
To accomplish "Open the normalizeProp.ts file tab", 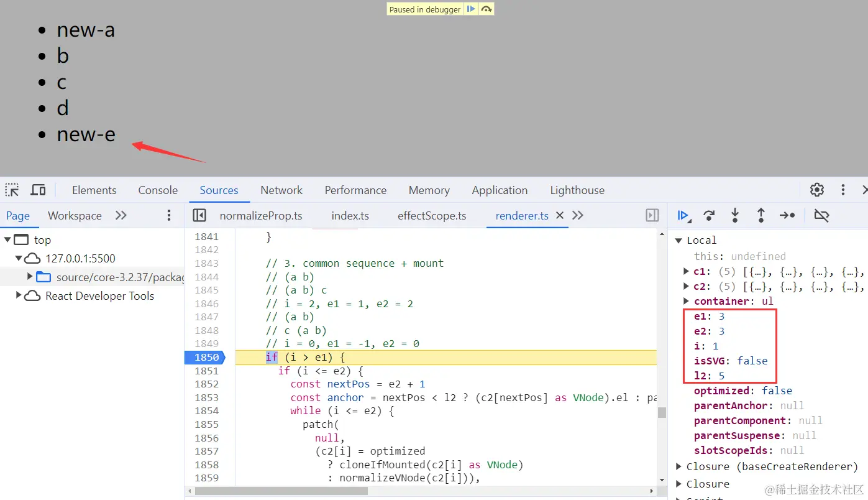I will [261, 216].
